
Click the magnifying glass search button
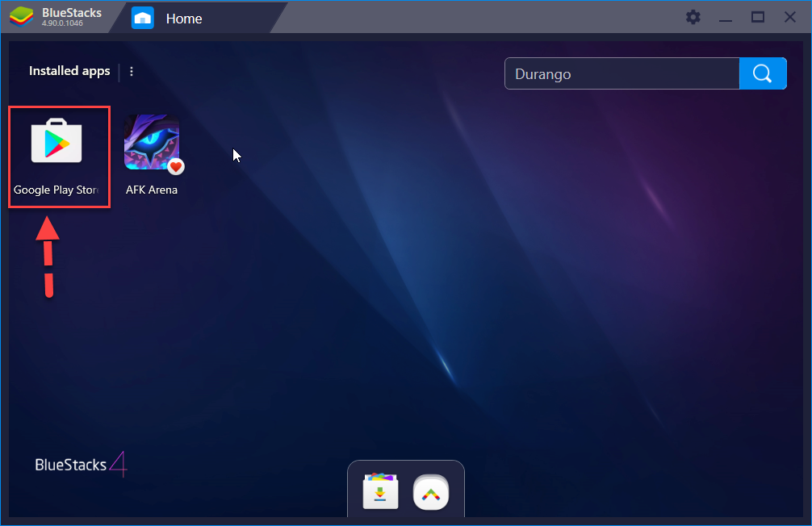(x=762, y=73)
